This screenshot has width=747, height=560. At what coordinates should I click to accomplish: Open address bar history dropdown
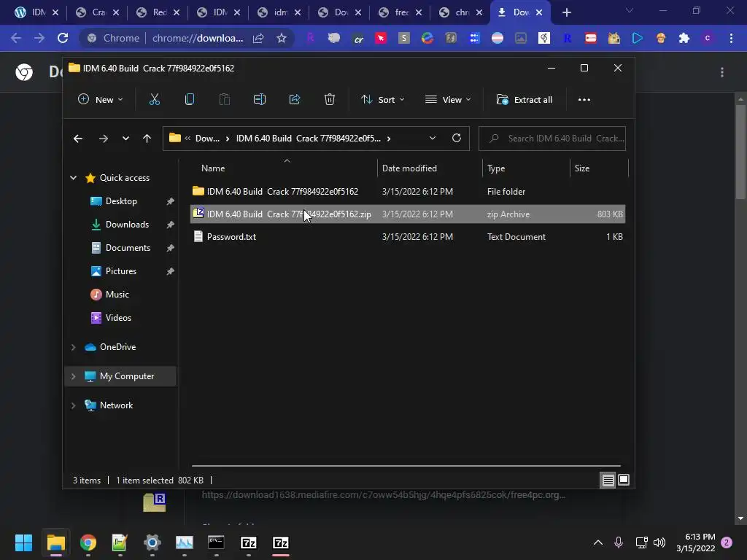tap(433, 138)
